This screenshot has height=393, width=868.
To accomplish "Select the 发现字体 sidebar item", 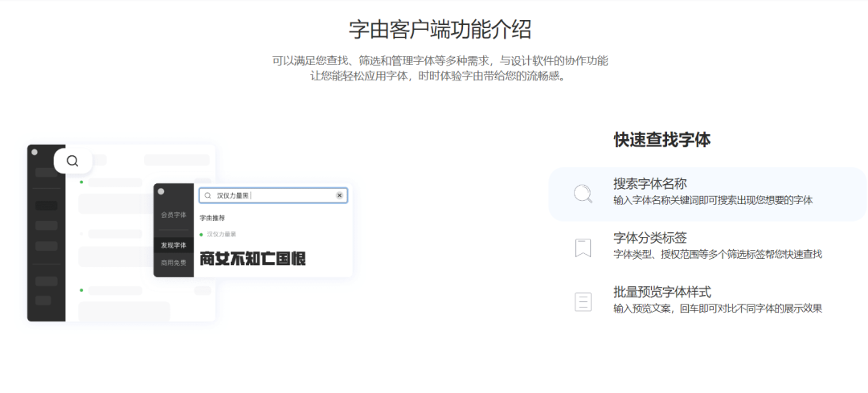I will click(173, 245).
